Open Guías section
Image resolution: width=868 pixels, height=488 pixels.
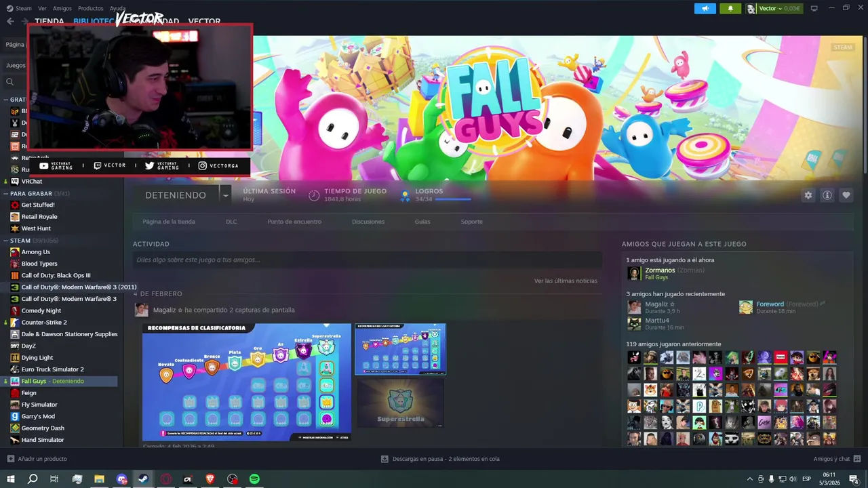[422, 222]
